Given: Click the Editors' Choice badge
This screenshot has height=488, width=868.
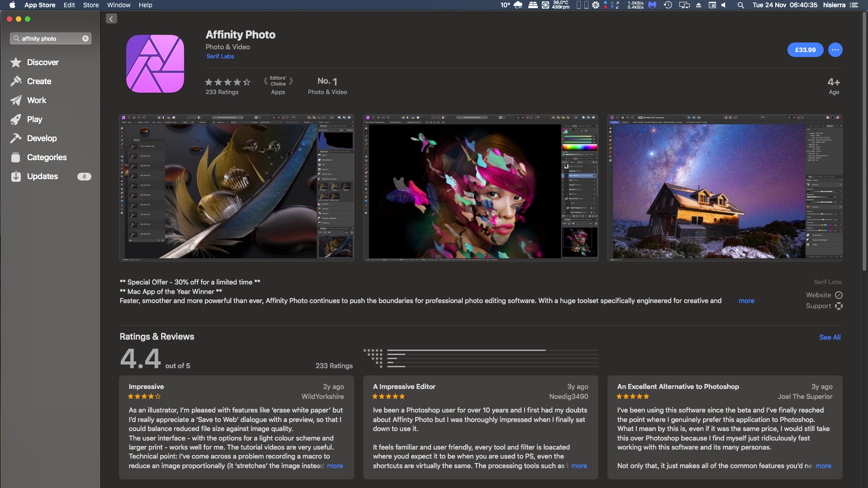Looking at the screenshot, I should [x=278, y=86].
